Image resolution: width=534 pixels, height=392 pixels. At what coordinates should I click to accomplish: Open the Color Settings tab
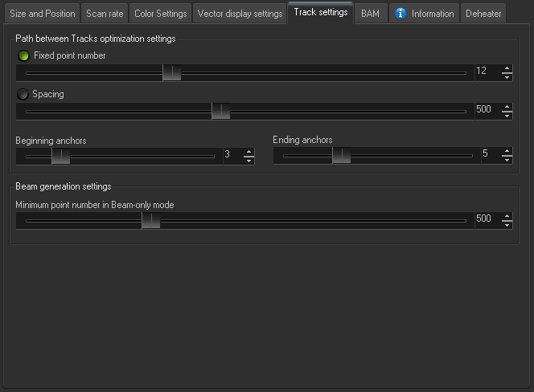160,14
